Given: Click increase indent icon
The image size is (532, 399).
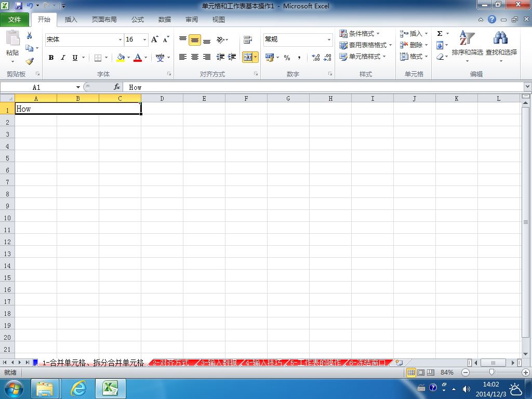Looking at the screenshot, I should (x=232, y=57).
